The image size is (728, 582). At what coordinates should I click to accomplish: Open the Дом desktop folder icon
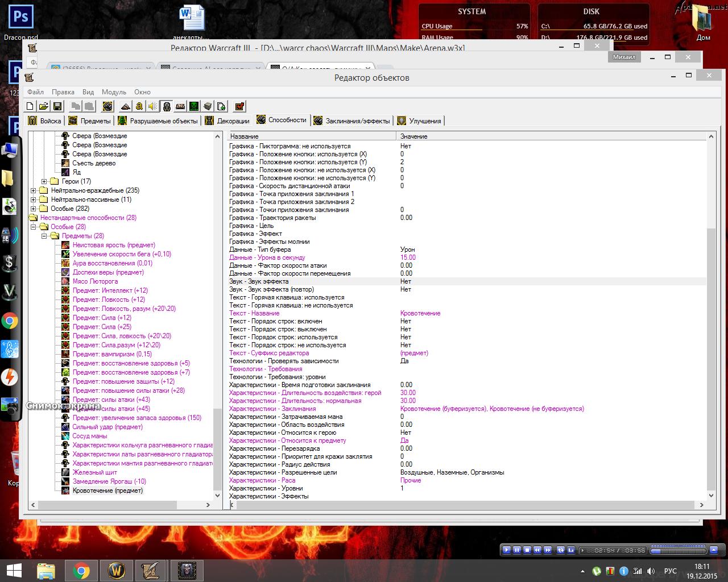pos(704,23)
